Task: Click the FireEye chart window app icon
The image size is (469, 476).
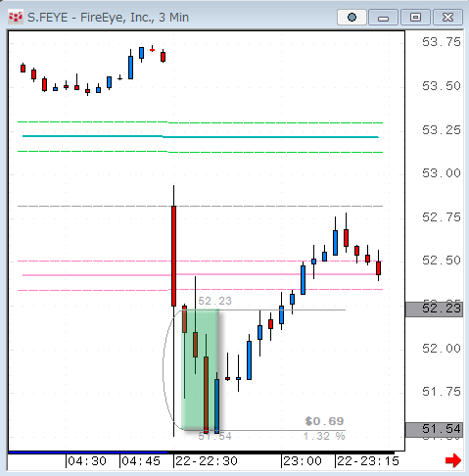Action: 15,17
